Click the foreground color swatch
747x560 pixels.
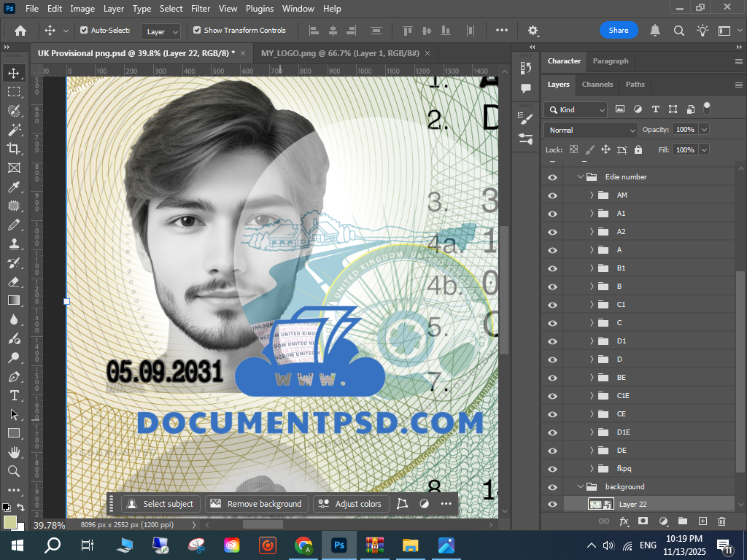click(9, 521)
